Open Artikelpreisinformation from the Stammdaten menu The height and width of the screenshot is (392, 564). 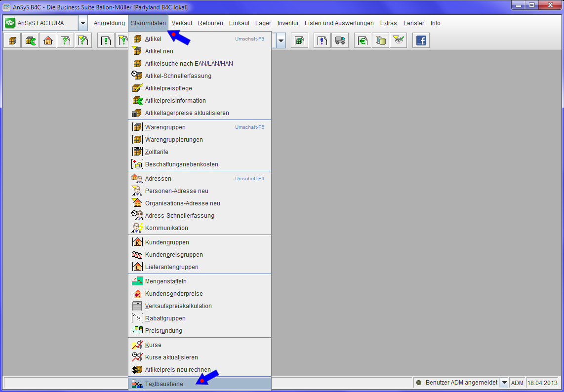175,101
